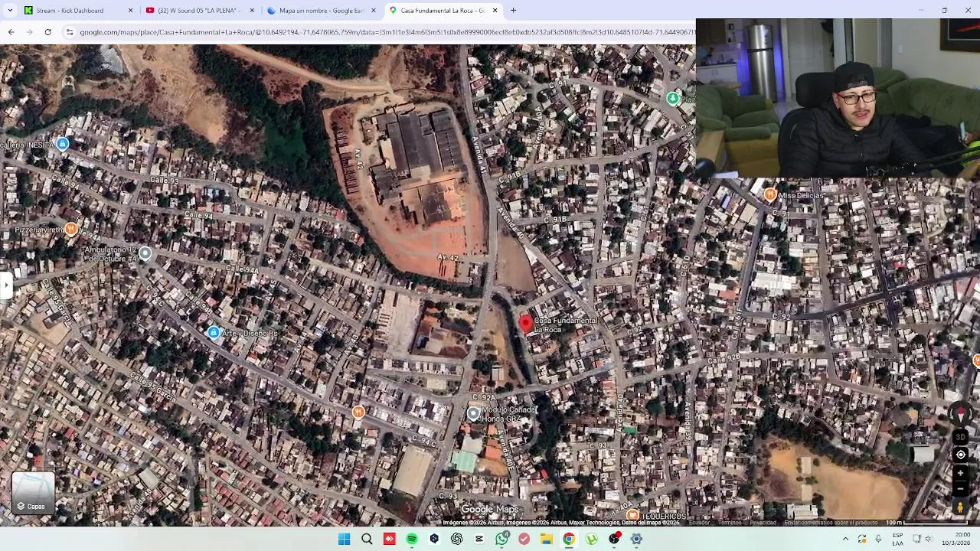Screen dimensions: 980x551
Task: Reload the Google Maps page
Action: pyautogui.click(x=47, y=32)
